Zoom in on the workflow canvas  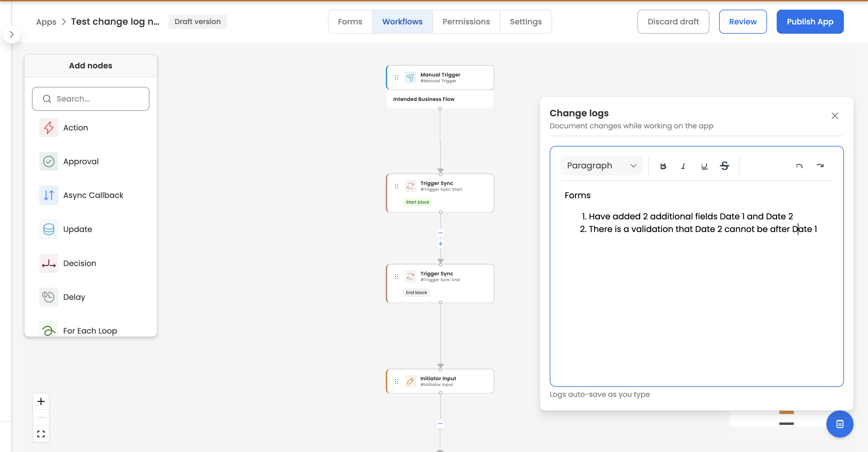pos(41,401)
